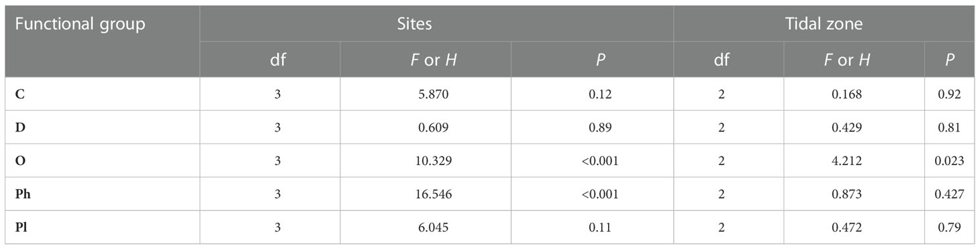This screenshot has height=249, width=980.
Task: Click the value 16.546 in row Ph
Action: (x=426, y=193)
